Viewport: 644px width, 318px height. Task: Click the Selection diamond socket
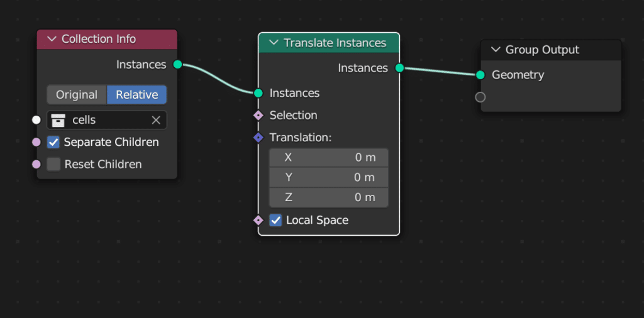tap(258, 115)
